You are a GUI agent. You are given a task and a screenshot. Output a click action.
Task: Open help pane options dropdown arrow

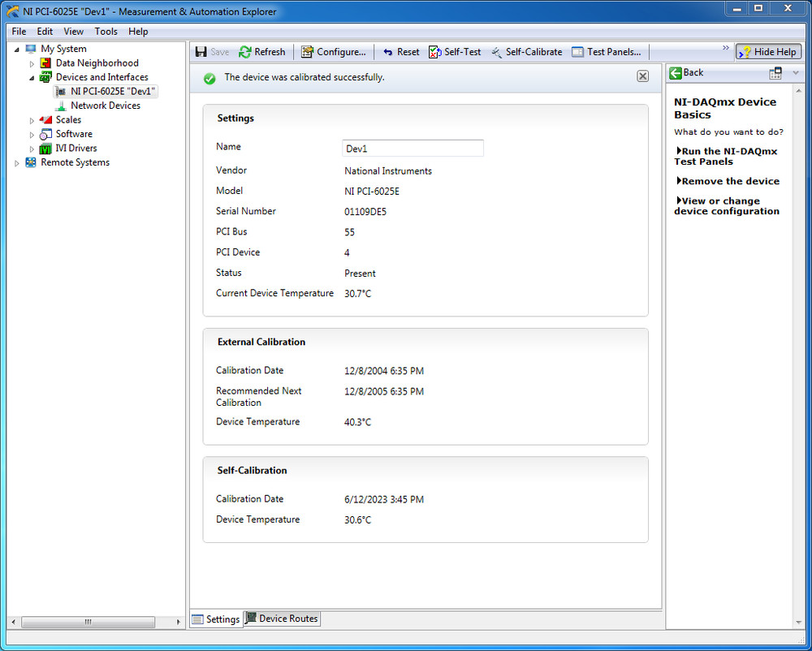tap(796, 73)
